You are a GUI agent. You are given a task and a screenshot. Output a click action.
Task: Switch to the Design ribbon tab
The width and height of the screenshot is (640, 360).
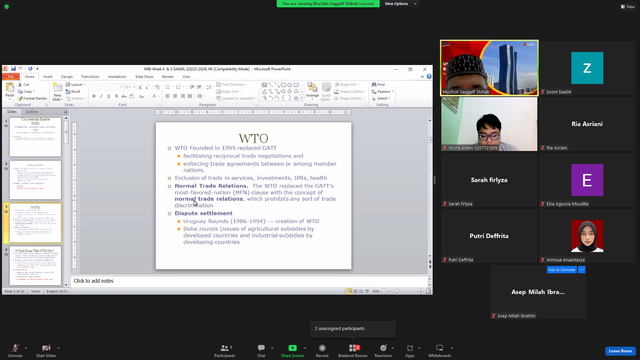point(67,76)
